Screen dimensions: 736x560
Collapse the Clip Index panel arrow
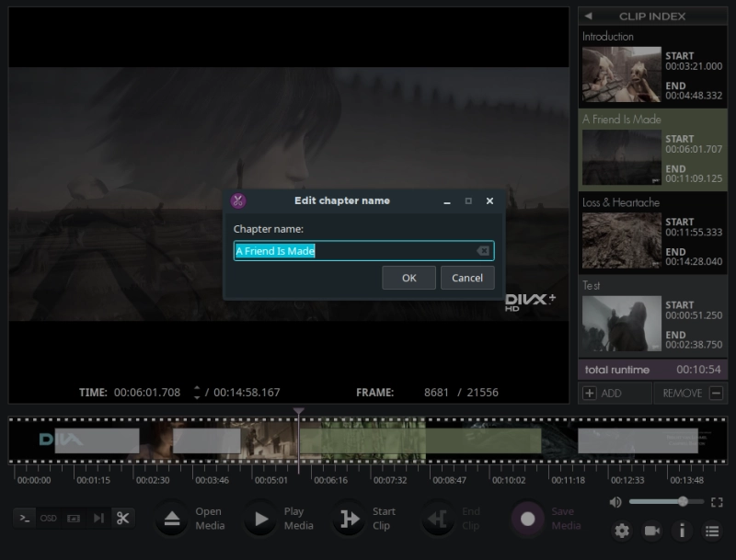point(588,17)
